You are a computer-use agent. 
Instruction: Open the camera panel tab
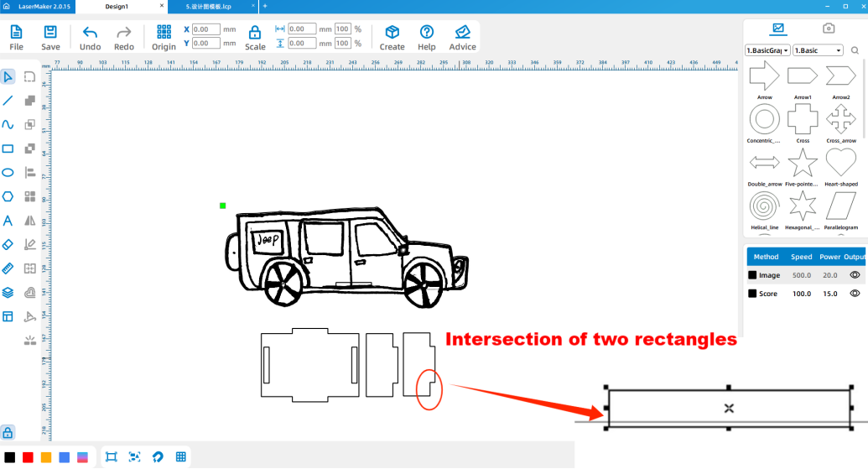coord(828,29)
